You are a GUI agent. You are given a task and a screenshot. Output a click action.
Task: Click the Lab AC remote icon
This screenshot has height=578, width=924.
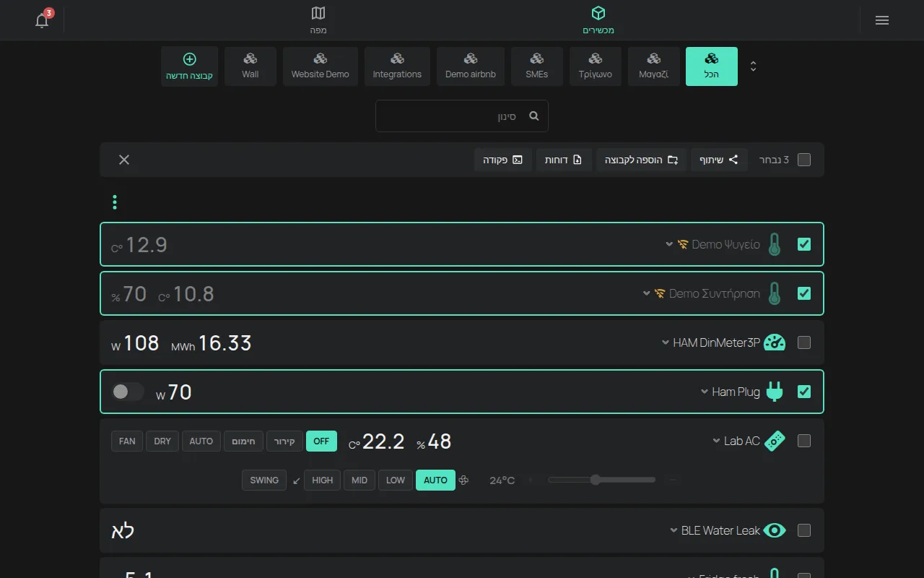tap(775, 441)
